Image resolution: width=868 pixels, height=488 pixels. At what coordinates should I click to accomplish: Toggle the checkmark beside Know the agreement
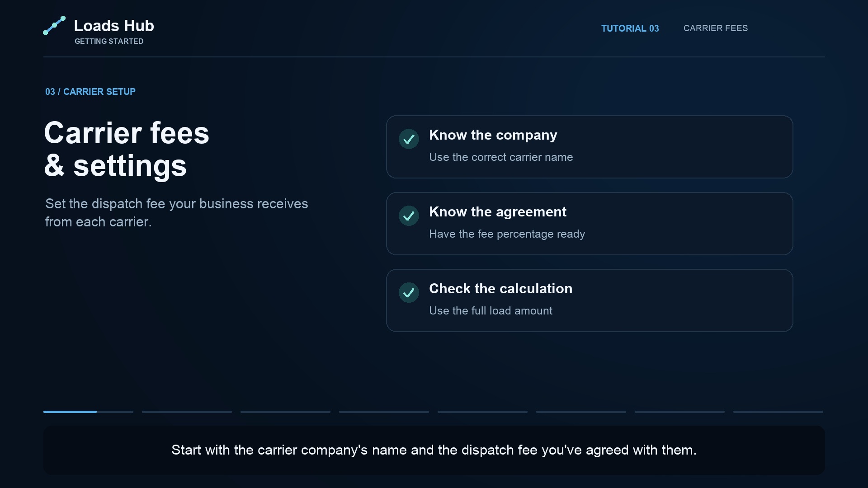coord(409,216)
